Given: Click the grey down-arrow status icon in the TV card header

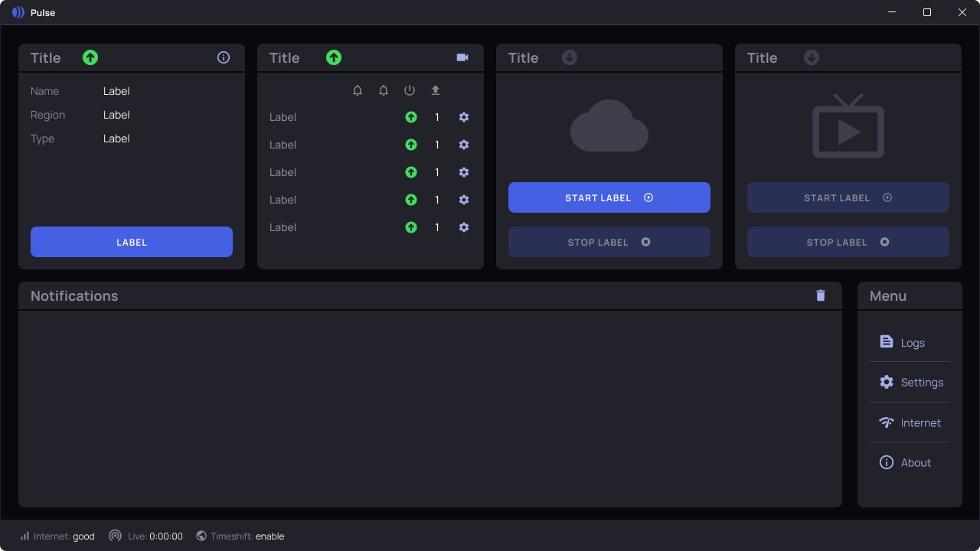Looking at the screenshot, I should click(x=812, y=57).
